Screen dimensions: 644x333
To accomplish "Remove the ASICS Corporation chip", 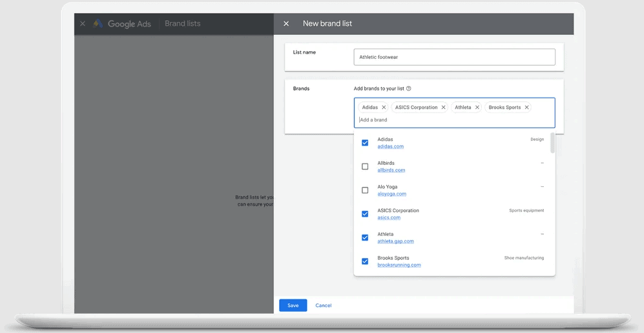I will 443,107.
